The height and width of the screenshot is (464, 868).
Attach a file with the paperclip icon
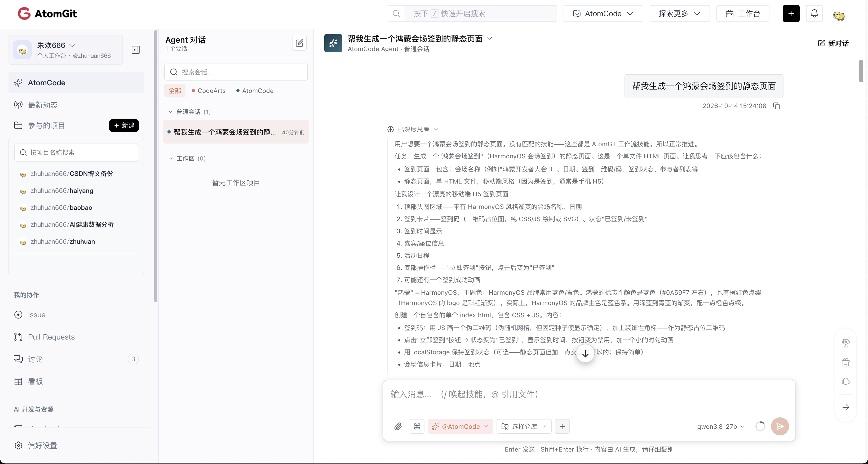coord(398,426)
